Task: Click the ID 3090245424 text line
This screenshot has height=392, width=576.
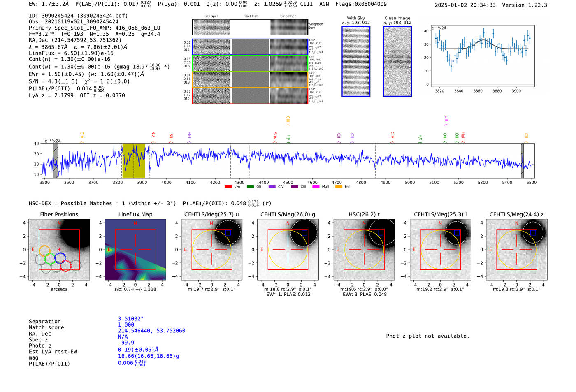Action: coord(78,16)
